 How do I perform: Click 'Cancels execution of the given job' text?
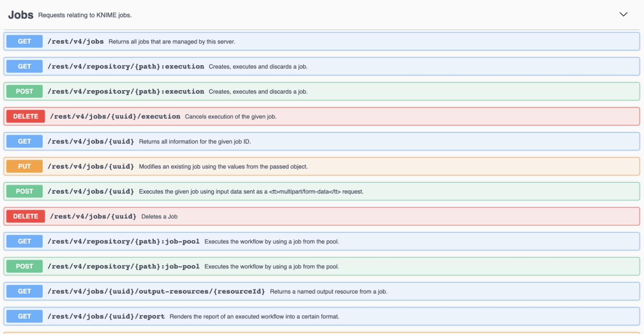click(231, 117)
